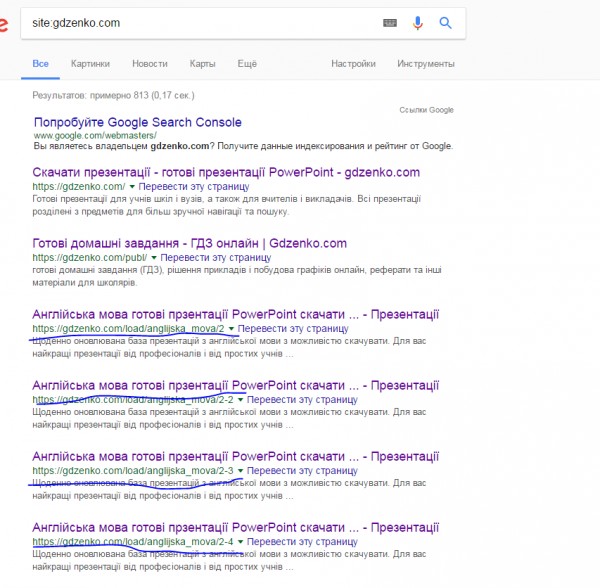This screenshot has width=600, height=588.
Task: Open Англійська мова result with URL anglijska_mova/2
Action: coord(235,314)
